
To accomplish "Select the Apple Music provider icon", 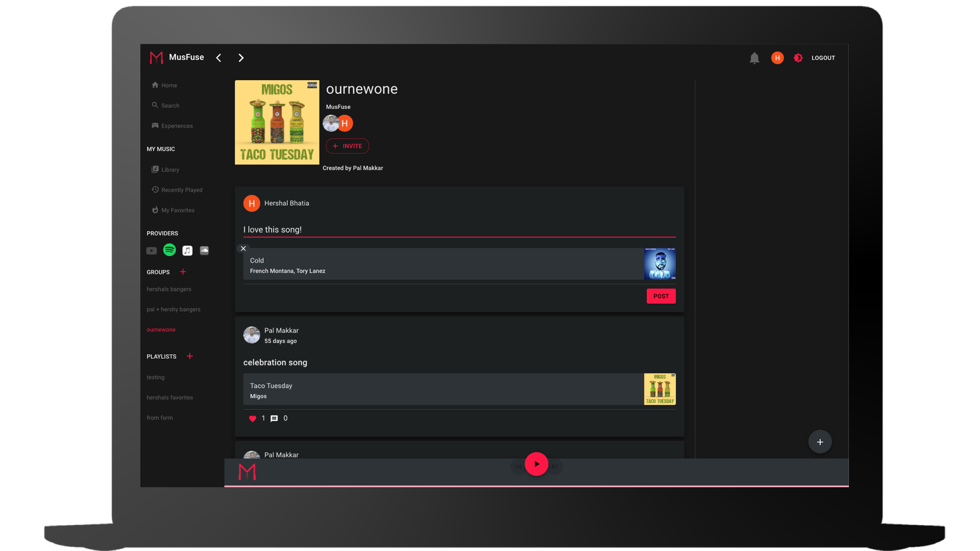I will coord(187,251).
